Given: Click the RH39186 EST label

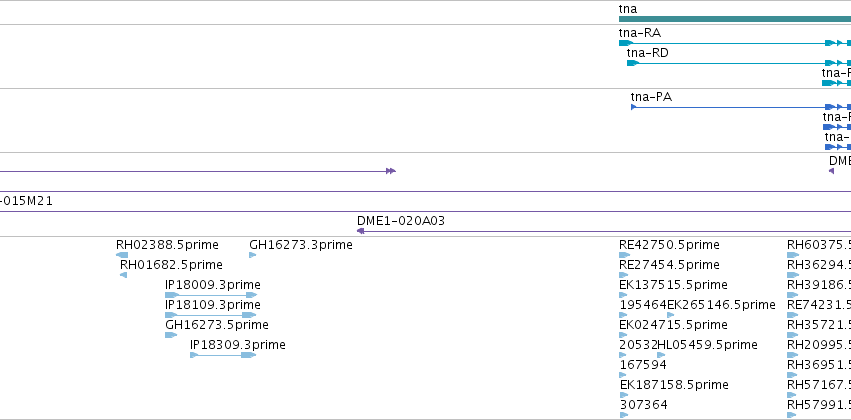Looking at the screenshot, I should (819, 285).
